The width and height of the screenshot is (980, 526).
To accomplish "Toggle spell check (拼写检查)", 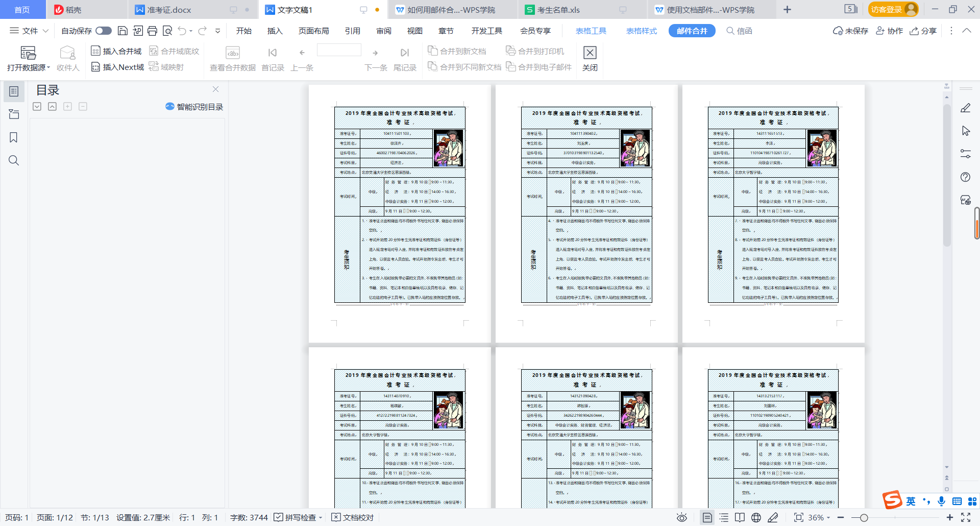I will pyautogui.click(x=298, y=517).
